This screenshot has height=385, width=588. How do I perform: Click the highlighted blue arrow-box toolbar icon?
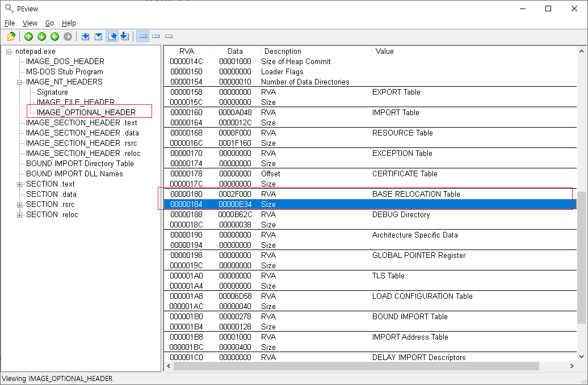click(x=111, y=36)
